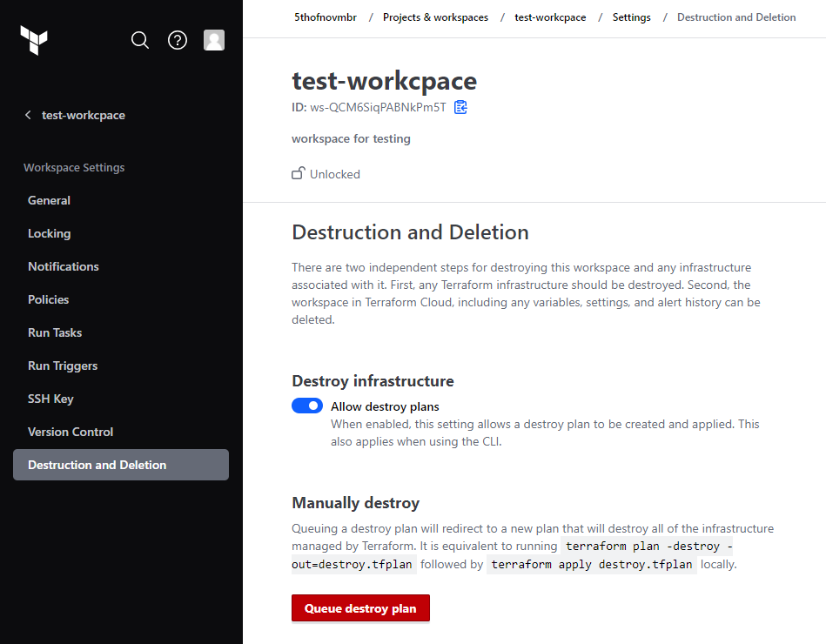Click the Unlocked padlock icon
This screenshot has height=644, width=826.
click(x=299, y=173)
